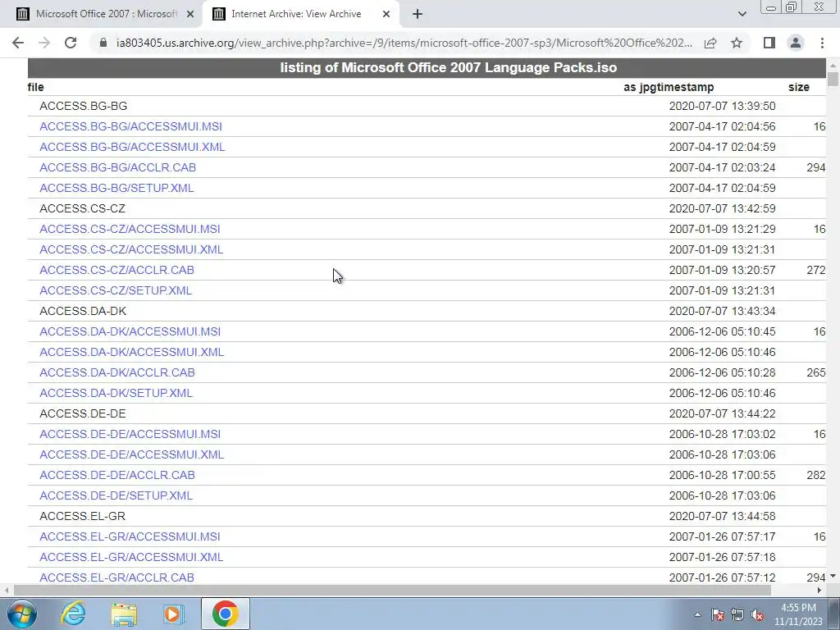Image resolution: width=840 pixels, height=630 pixels.
Task: Click the network tray icon
Action: 737,615
